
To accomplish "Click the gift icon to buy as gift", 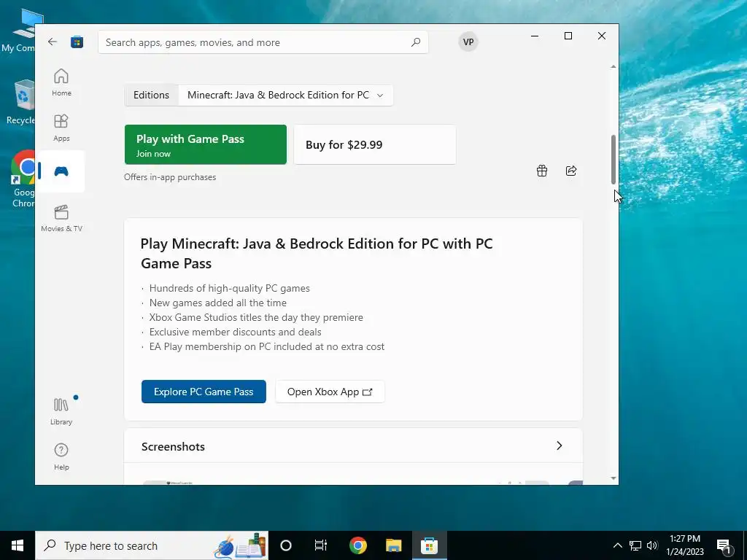I will 542,171.
